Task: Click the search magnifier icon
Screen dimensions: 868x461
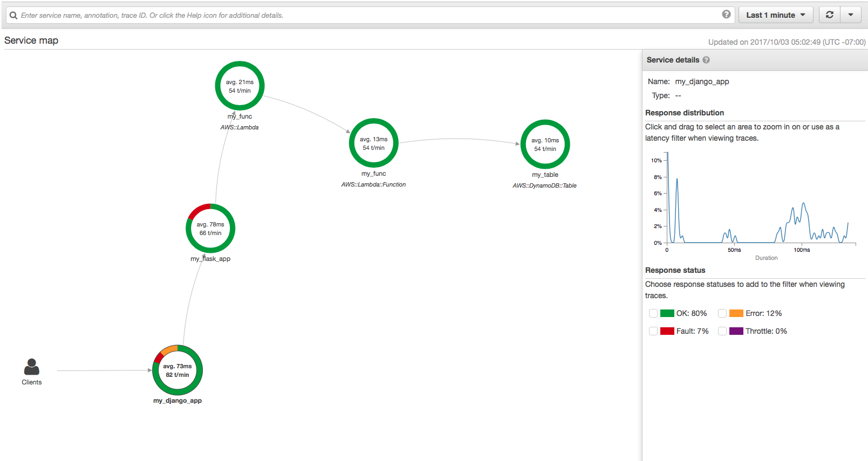Action: coord(13,15)
